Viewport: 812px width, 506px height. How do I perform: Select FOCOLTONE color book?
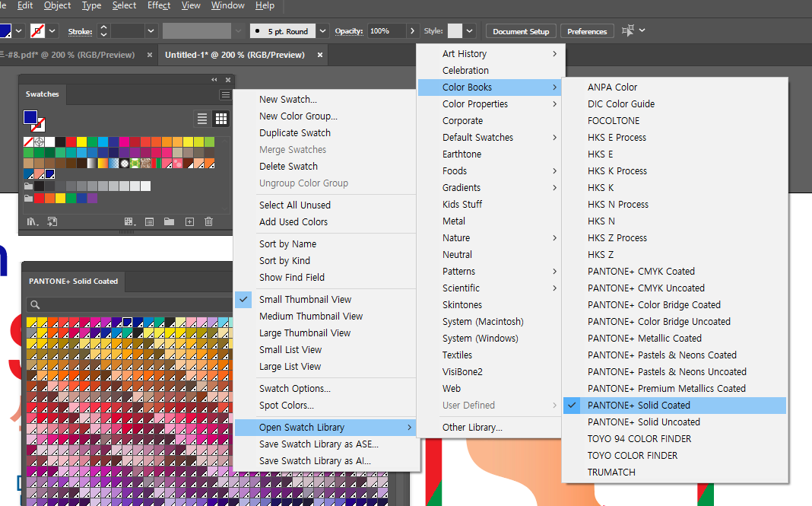(675, 121)
